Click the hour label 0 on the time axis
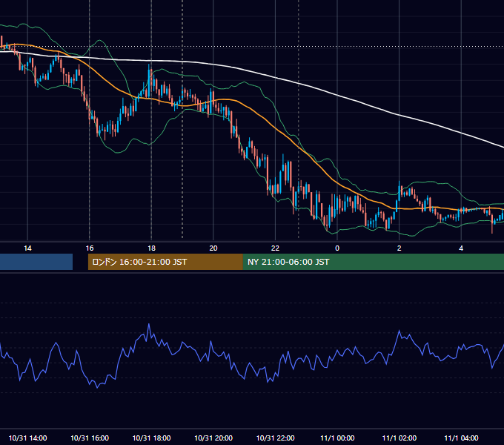The height and width of the screenshot is (445, 504). pyautogui.click(x=337, y=248)
